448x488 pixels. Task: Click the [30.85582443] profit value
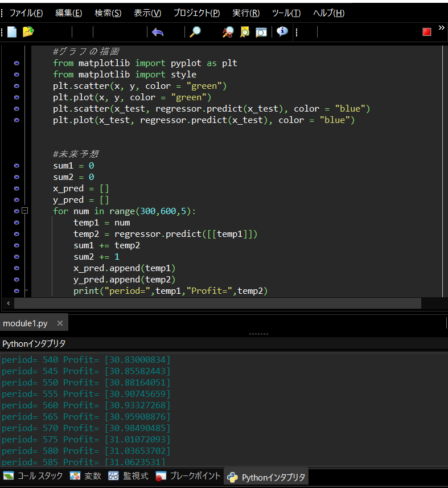(x=138, y=371)
